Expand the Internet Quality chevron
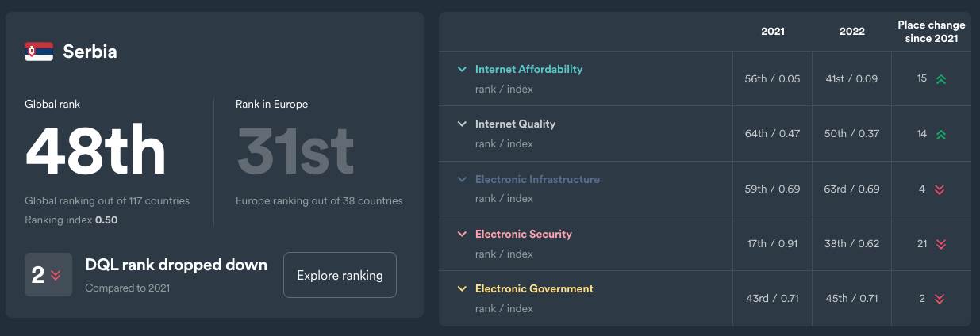Image resolution: width=980 pixels, height=336 pixels. click(x=462, y=124)
